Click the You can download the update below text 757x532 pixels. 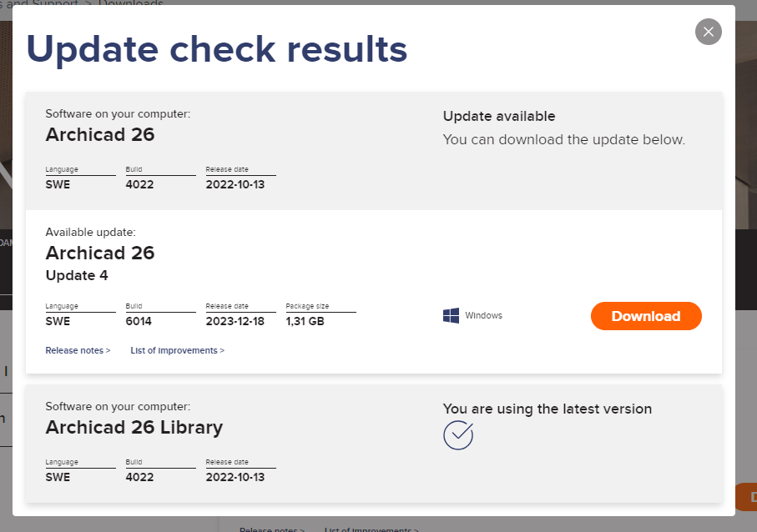[x=563, y=139]
